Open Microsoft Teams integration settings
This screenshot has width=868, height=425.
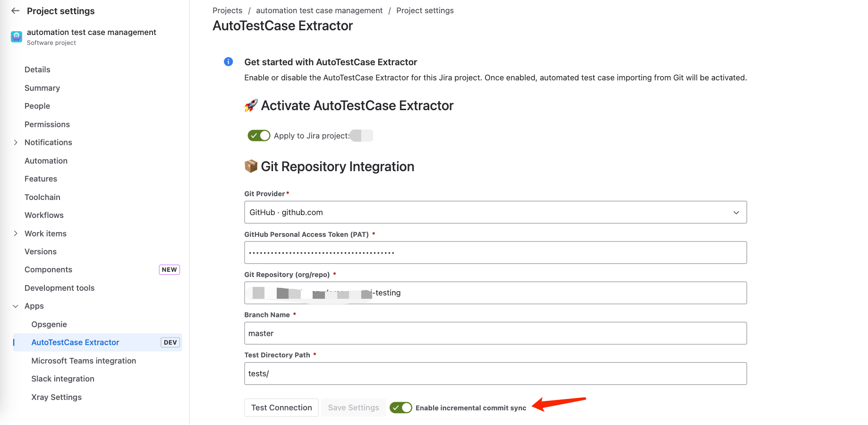[84, 361]
